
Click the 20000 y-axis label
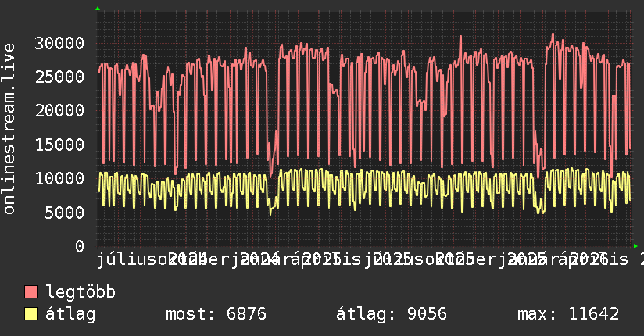click(x=59, y=110)
